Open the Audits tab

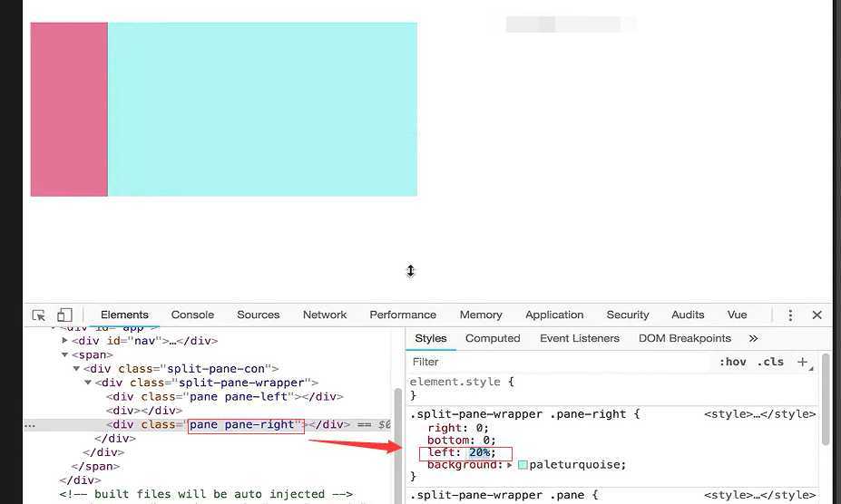coord(688,315)
